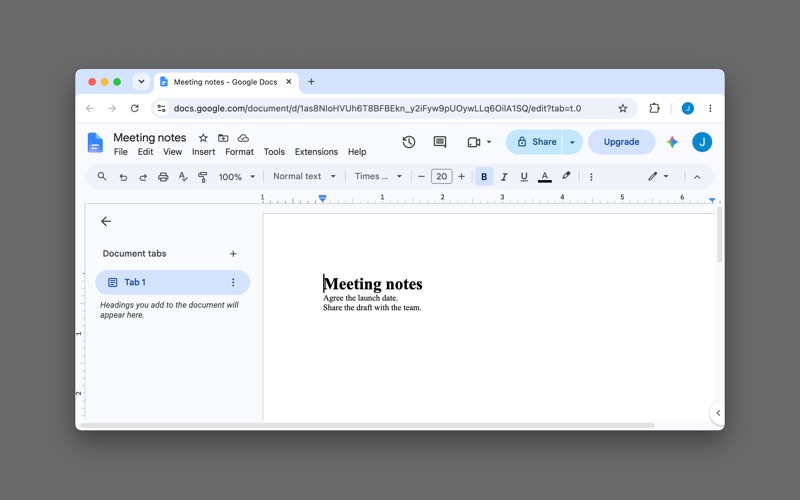This screenshot has width=800, height=500.
Task: Click the right indent ruler marker
Action: (x=712, y=200)
